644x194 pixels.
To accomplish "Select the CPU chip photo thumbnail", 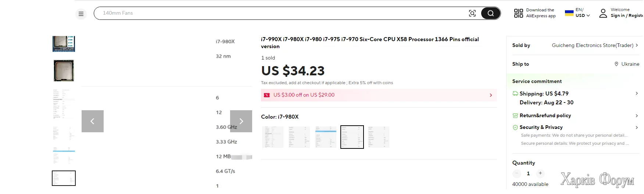I will click(x=64, y=71).
